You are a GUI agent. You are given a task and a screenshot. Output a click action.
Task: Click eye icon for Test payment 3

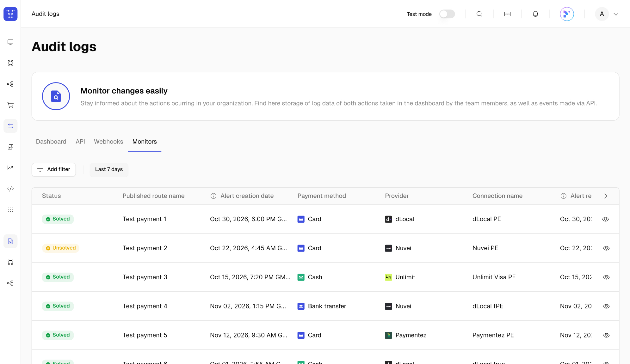click(606, 277)
